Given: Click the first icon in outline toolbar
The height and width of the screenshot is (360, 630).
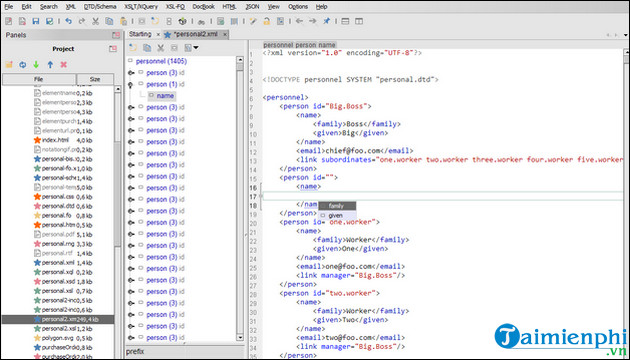Looking at the screenshot, I should click(x=133, y=48).
